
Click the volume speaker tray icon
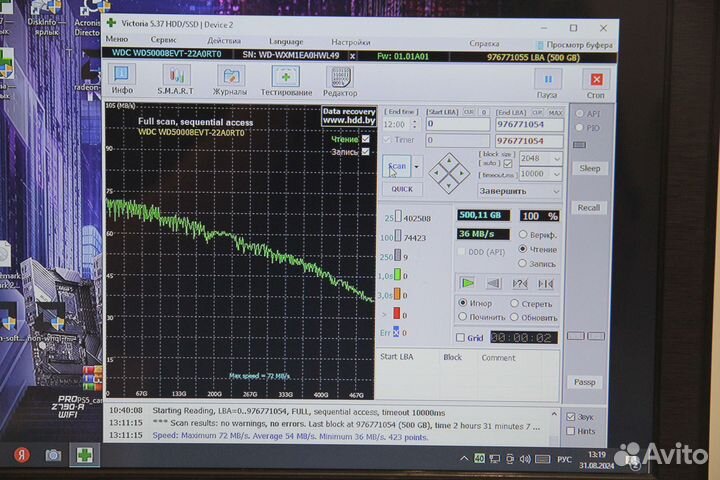point(525,459)
